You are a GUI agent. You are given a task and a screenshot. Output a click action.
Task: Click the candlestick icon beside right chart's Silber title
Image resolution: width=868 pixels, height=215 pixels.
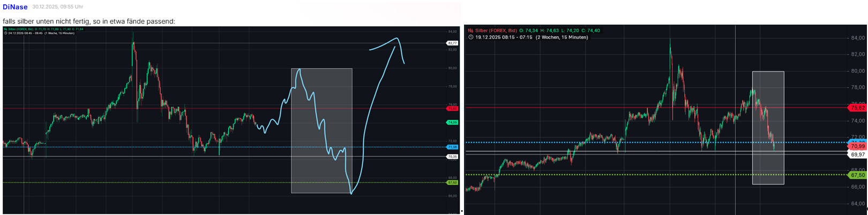(x=470, y=31)
